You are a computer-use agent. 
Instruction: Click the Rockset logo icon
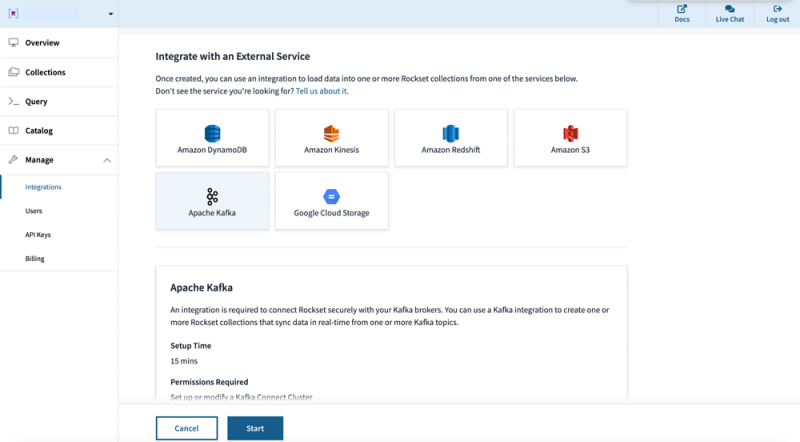14,14
